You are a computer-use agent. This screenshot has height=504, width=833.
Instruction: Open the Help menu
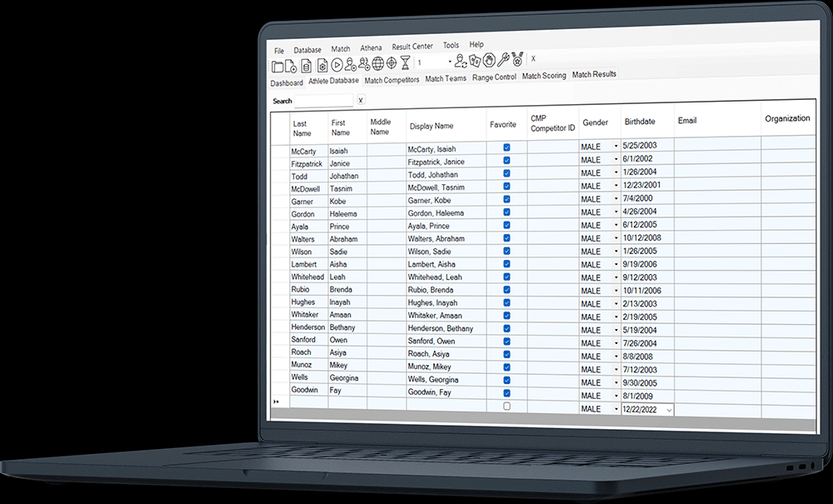tap(476, 45)
